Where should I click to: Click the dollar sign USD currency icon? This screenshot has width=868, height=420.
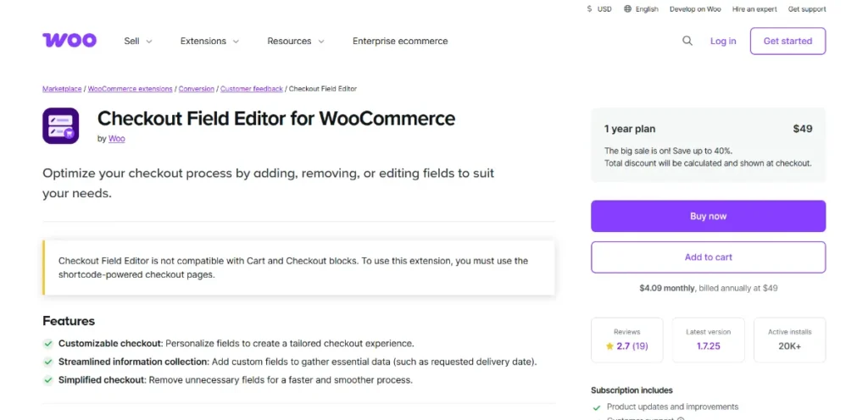pos(590,9)
